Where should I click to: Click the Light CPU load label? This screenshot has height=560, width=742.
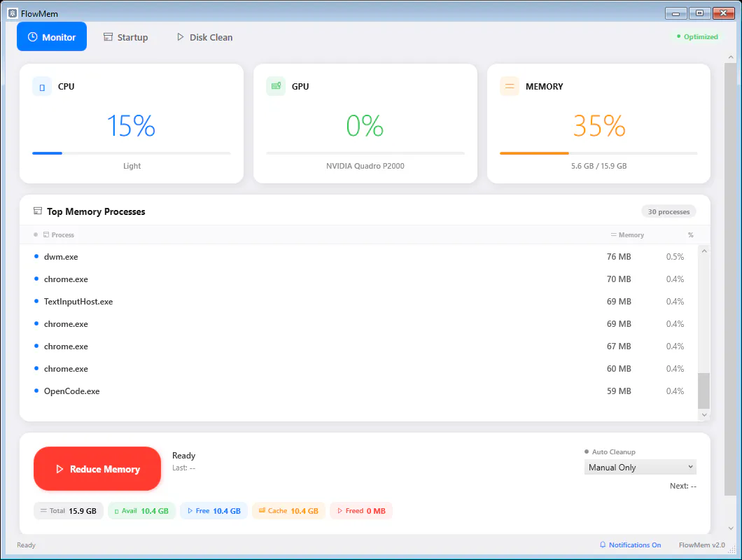click(x=132, y=166)
